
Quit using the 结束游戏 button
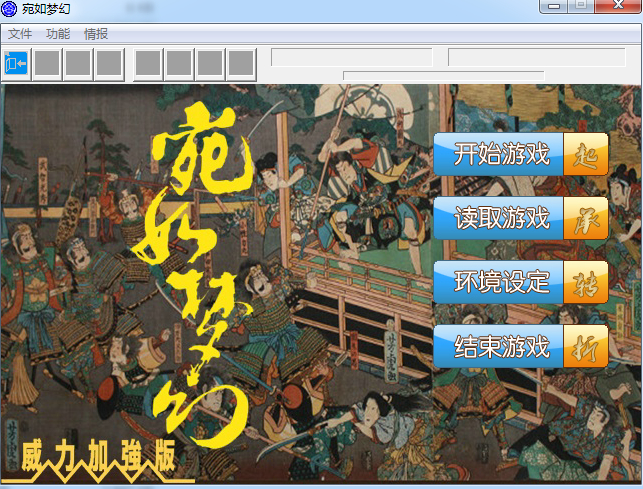(x=521, y=346)
